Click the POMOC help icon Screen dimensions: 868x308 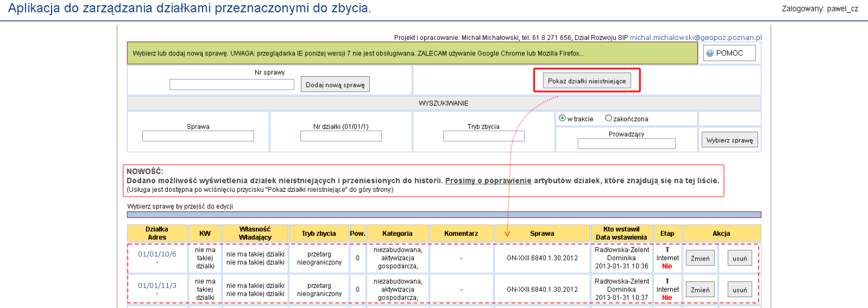[x=710, y=53]
